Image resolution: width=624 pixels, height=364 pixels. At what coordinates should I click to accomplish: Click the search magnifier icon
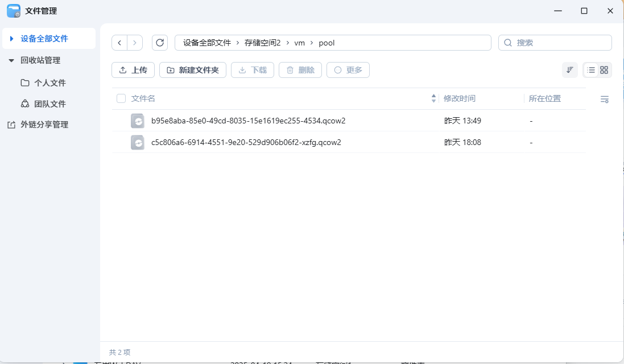508,43
